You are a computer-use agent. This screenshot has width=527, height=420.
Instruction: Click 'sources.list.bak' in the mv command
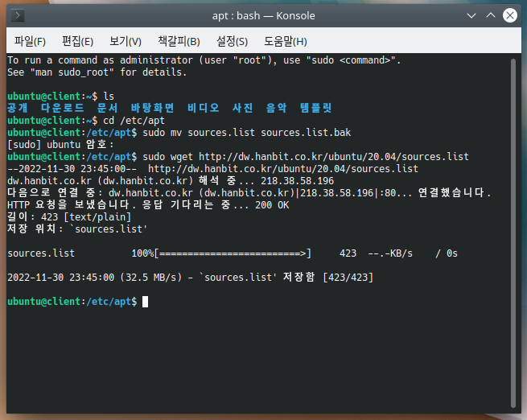pos(306,133)
